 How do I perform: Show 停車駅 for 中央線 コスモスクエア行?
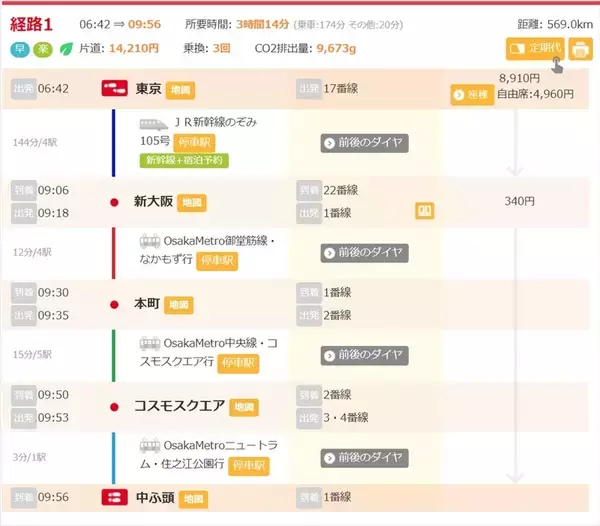[238, 363]
